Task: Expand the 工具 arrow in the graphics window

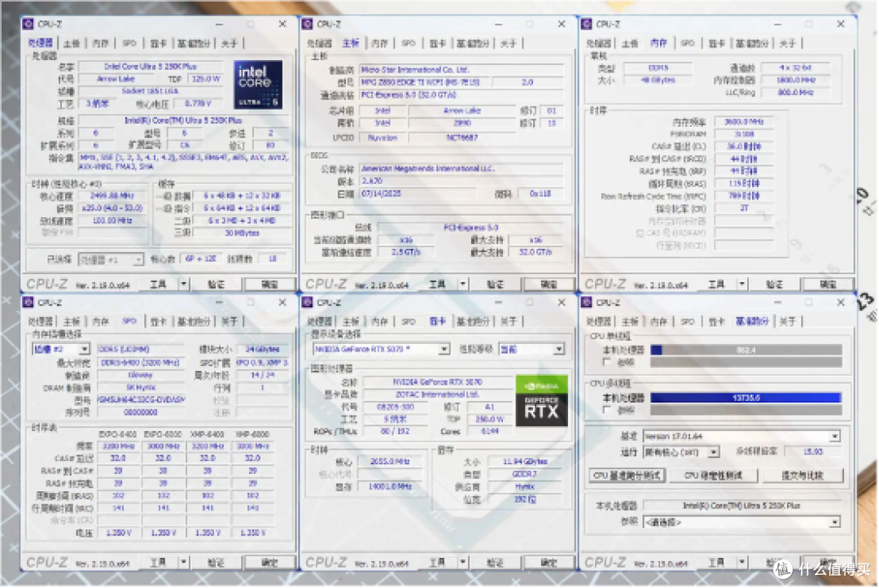Action: click(x=462, y=562)
